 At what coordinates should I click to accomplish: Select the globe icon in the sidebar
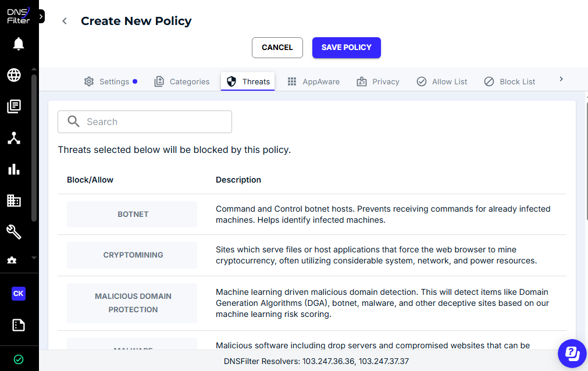pos(14,75)
